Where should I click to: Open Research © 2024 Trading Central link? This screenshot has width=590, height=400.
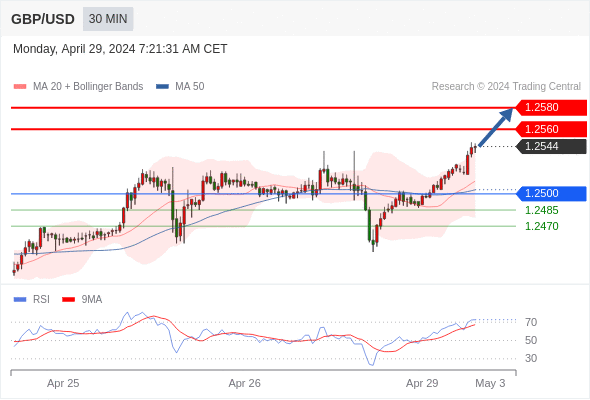pyautogui.click(x=506, y=87)
